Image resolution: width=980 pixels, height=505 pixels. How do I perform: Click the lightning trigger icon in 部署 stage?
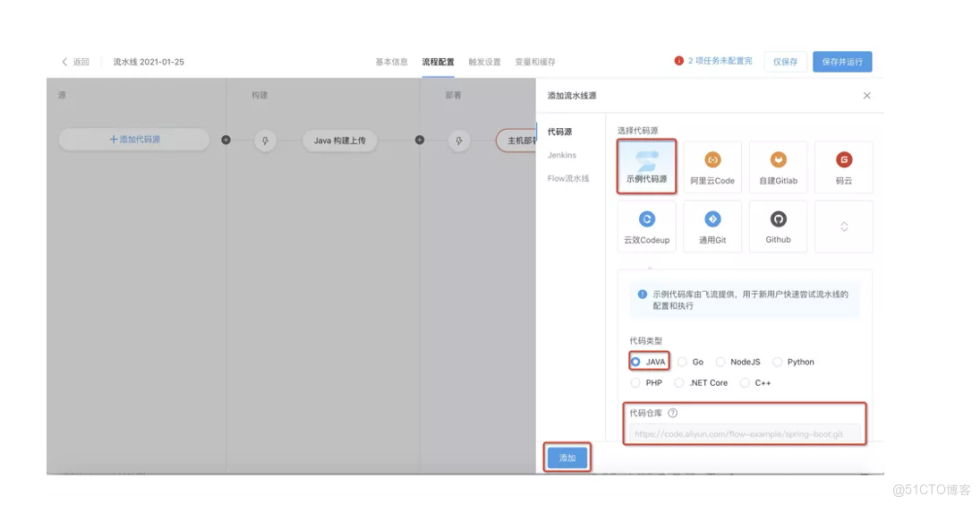pos(459,141)
